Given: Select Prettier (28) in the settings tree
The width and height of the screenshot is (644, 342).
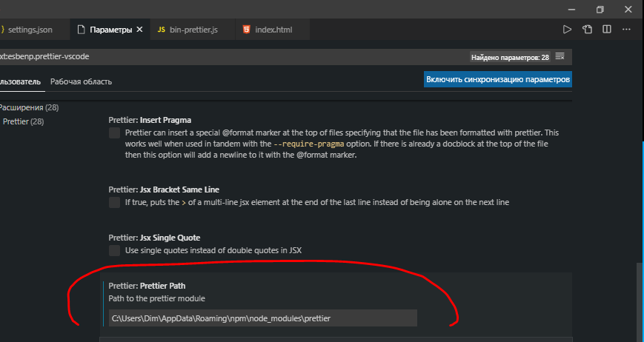Looking at the screenshot, I should coord(24,121).
